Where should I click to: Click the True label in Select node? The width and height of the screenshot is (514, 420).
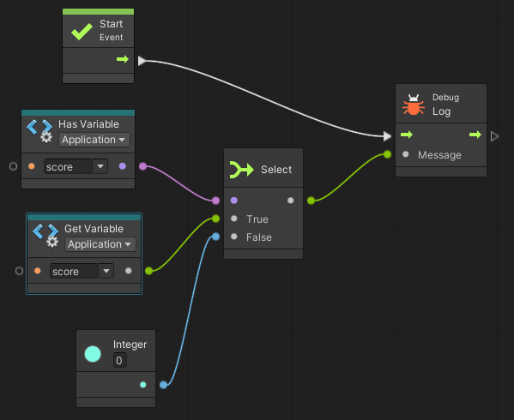(x=257, y=219)
